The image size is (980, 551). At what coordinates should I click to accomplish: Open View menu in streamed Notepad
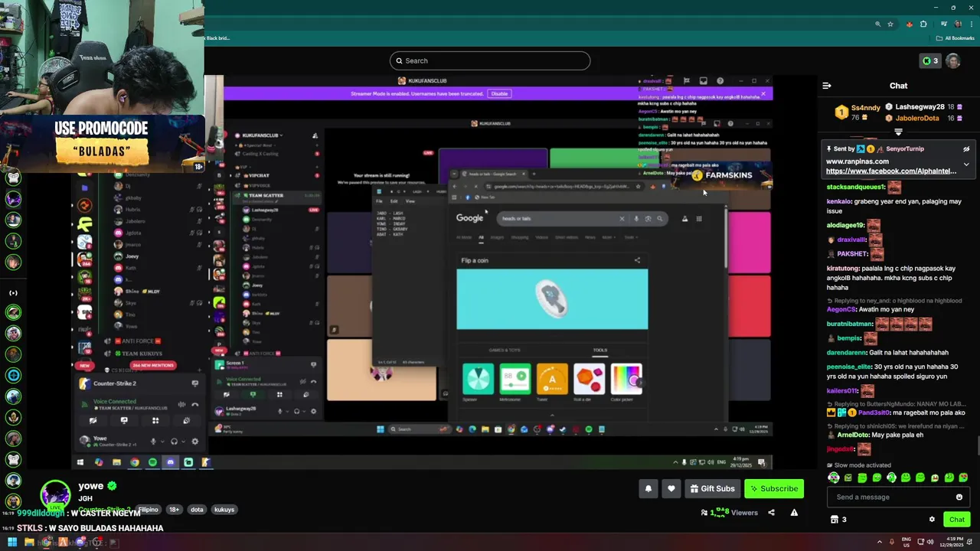tap(410, 201)
